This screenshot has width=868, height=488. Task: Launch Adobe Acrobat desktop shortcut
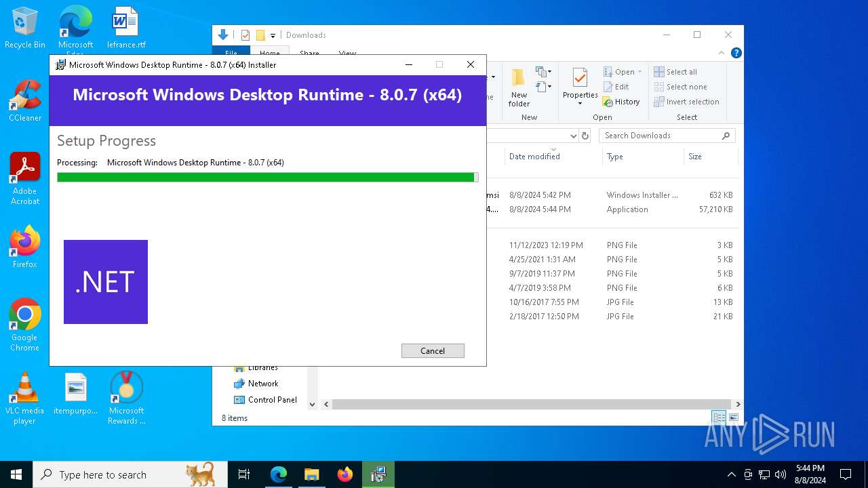pos(25,179)
